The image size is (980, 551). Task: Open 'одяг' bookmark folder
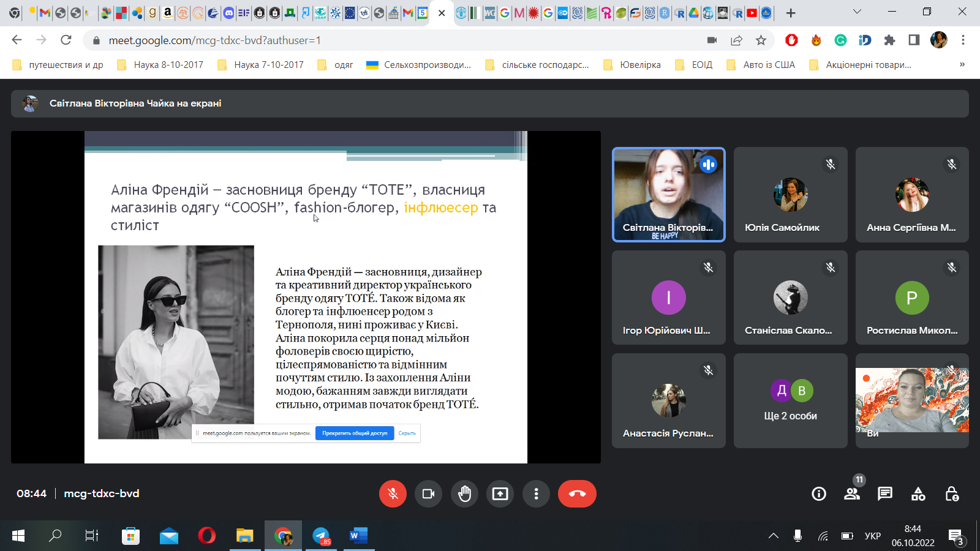point(335,65)
